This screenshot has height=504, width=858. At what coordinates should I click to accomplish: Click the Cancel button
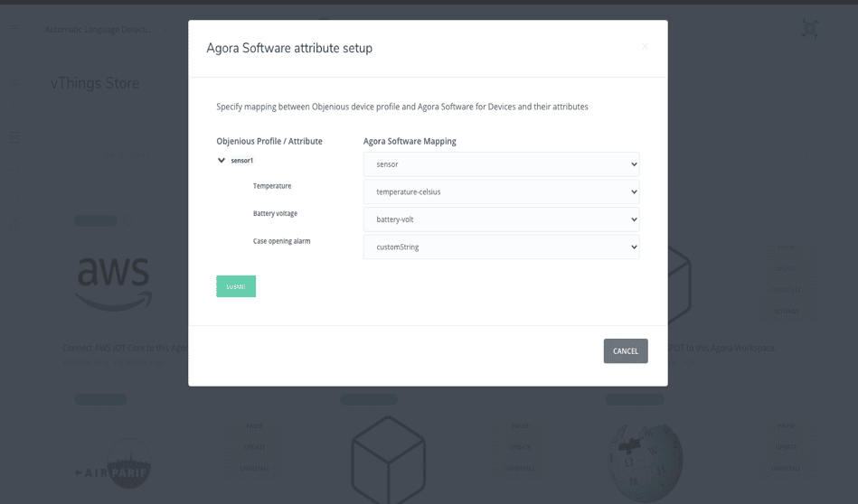click(x=626, y=351)
